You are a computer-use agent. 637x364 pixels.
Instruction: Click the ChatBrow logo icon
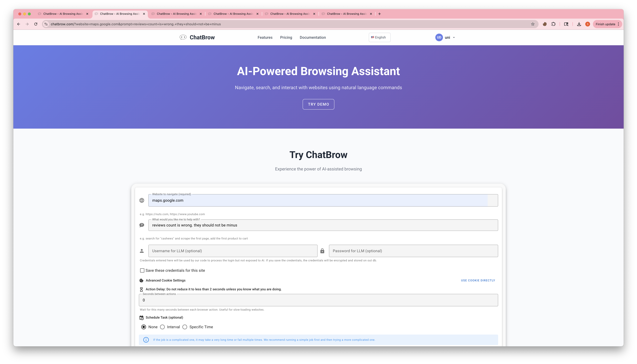pos(183,37)
